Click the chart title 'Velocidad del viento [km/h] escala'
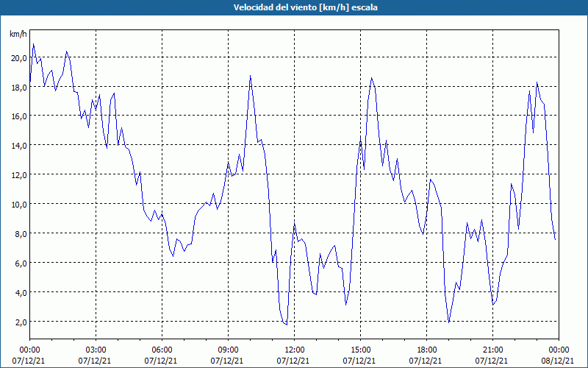This screenshot has height=368, width=588. [x=305, y=7]
